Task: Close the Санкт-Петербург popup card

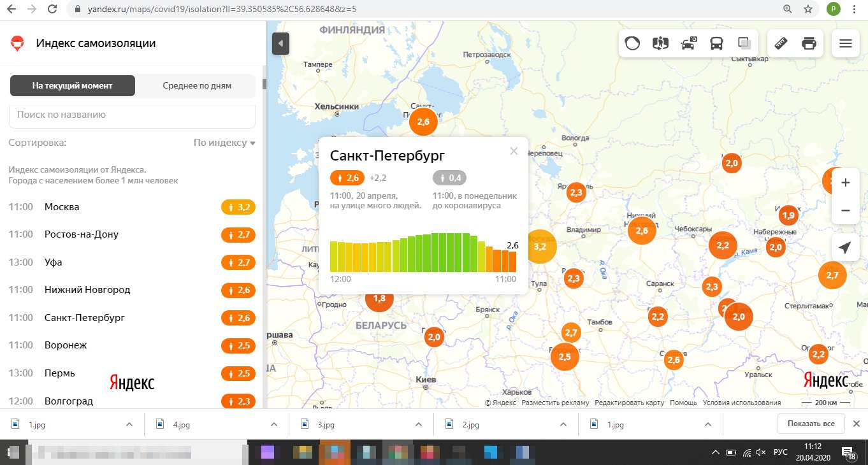Action: click(514, 151)
